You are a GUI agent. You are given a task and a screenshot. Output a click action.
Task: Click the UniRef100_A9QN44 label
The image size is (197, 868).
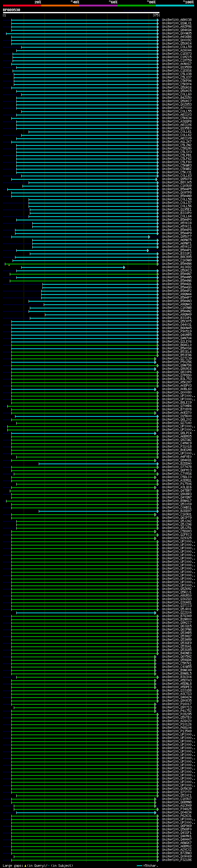tap(177, 294)
